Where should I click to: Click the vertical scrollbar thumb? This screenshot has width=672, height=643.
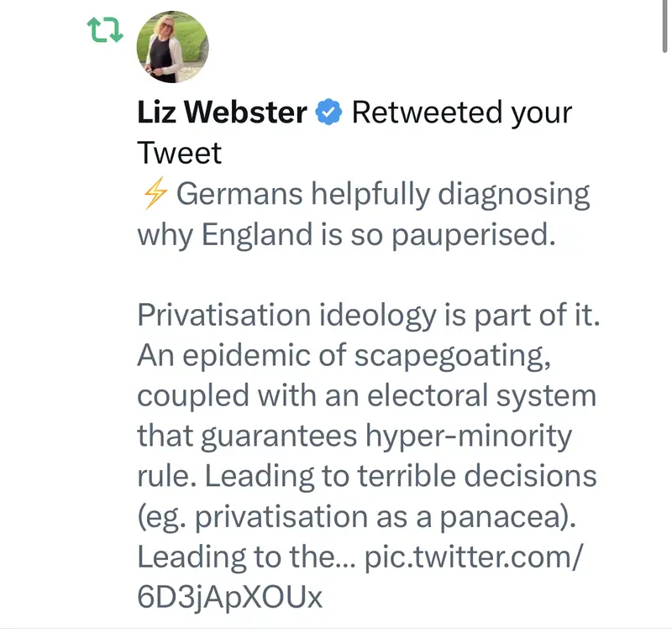pos(665,25)
